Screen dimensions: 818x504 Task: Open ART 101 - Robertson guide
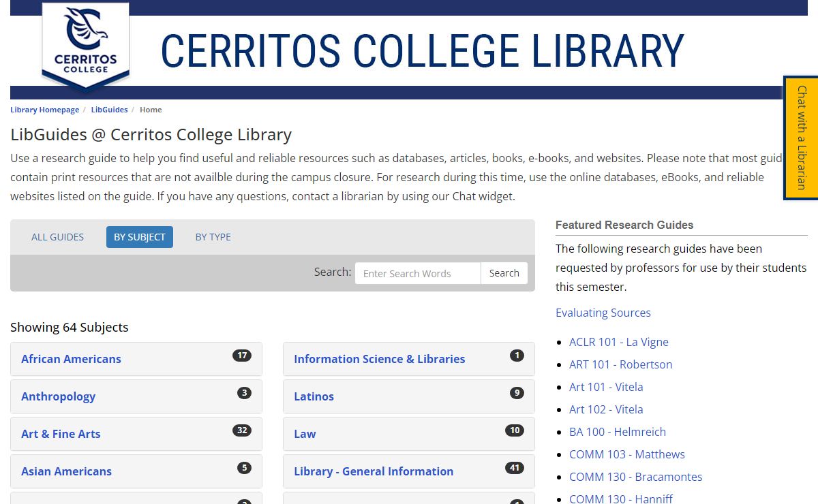click(x=621, y=364)
